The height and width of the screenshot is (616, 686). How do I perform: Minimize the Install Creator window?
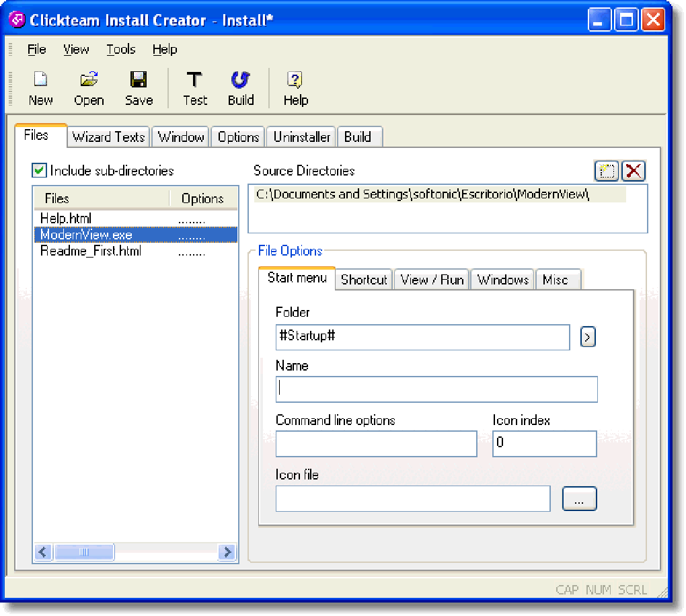click(x=599, y=20)
